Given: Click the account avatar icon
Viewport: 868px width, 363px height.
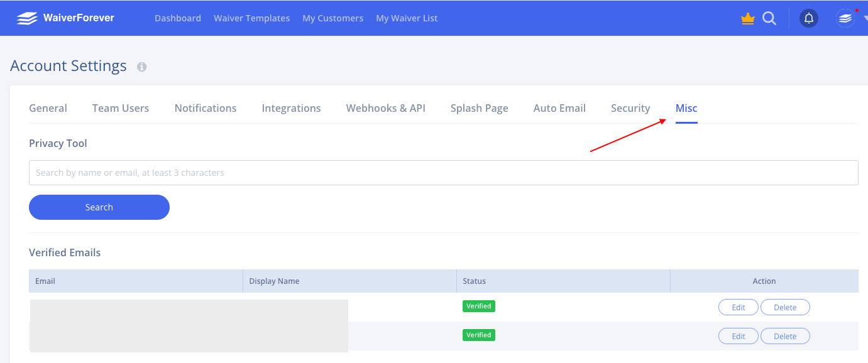Looking at the screenshot, I should click(845, 19).
